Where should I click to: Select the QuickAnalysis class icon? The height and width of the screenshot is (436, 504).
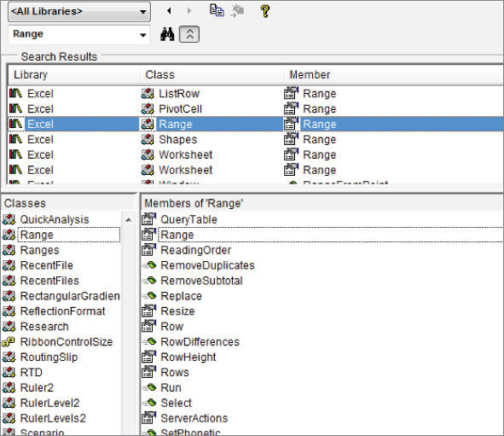click(x=9, y=219)
